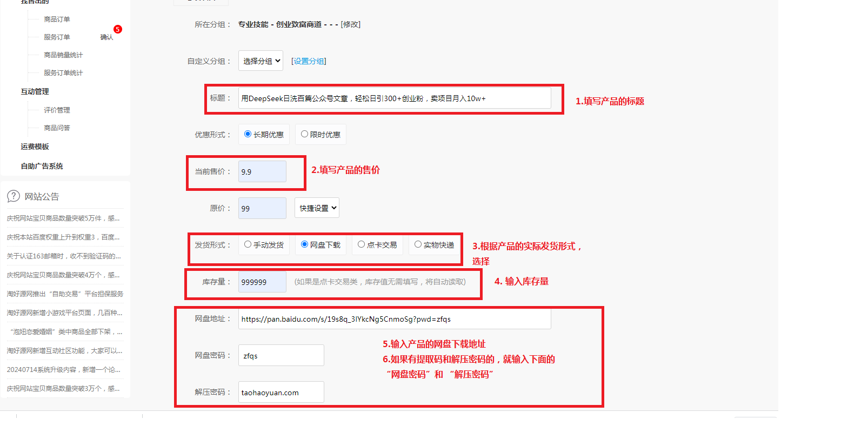Click the red notification badge showing 5

pyautogui.click(x=117, y=29)
